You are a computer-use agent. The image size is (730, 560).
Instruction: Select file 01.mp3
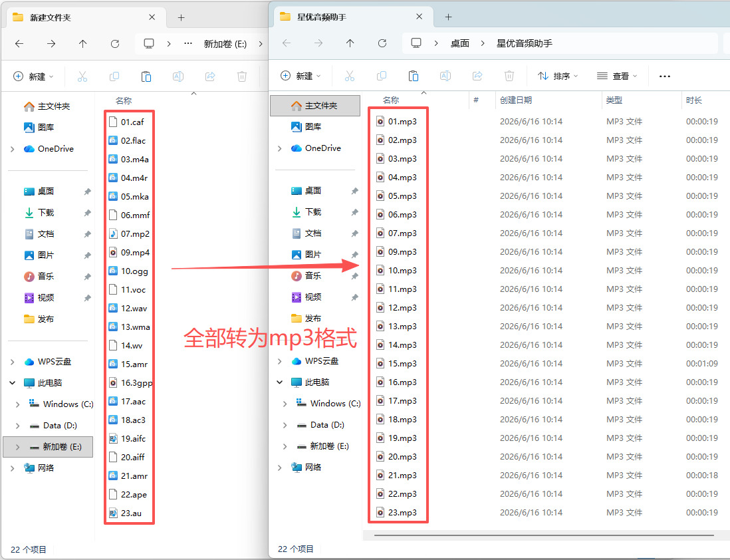pos(397,122)
